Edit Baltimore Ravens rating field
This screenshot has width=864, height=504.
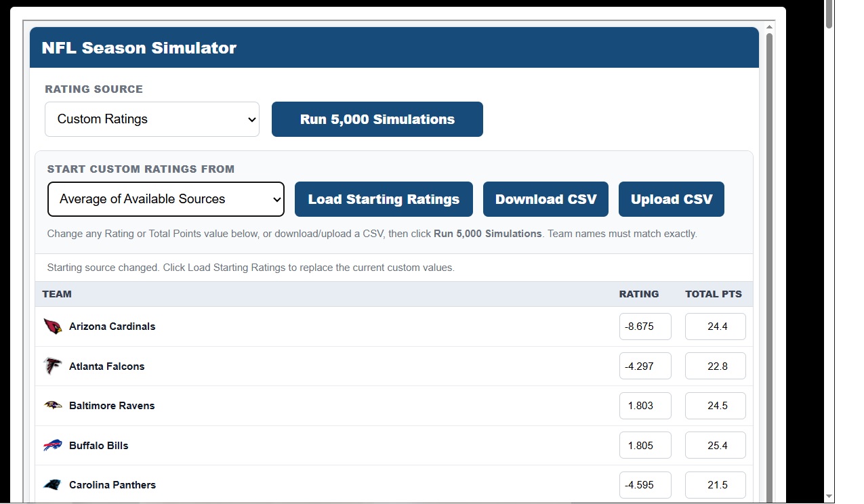tap(645, 406)
